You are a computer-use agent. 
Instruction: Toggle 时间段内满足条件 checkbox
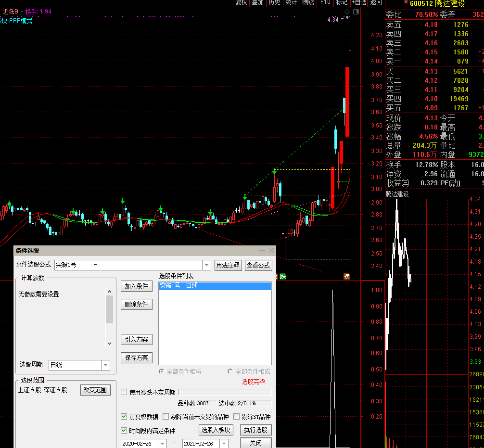point(124,430)
